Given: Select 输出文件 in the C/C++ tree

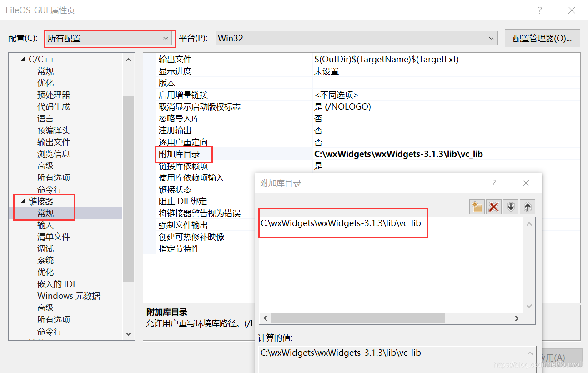Looking at the screenshot, I should 54,142.
